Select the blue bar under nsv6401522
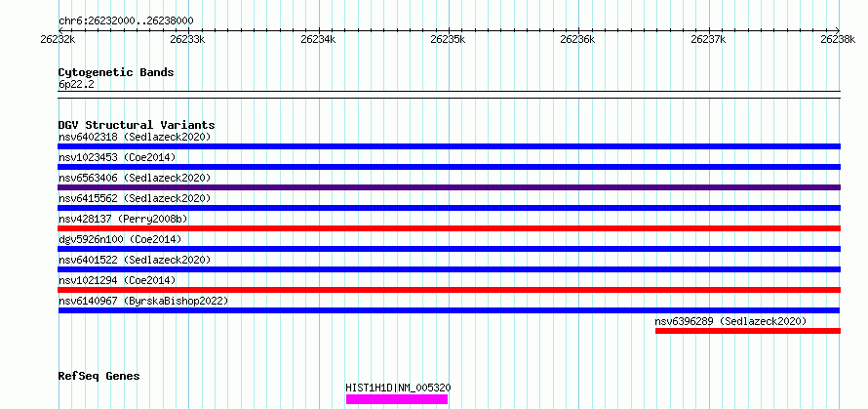Screen dimensions: 868x409 (449, 269)
